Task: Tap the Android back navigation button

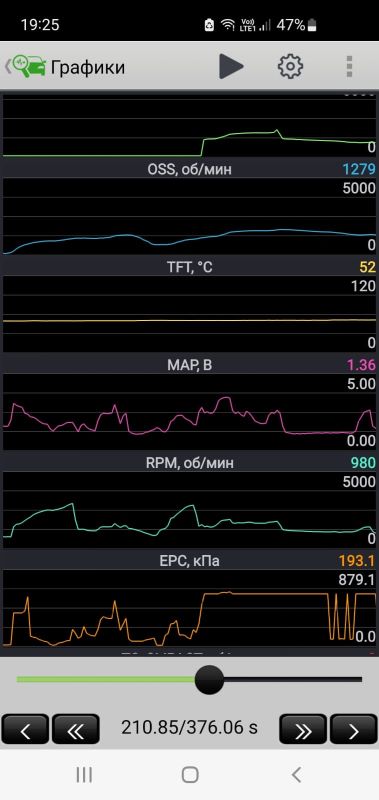Action: point(296,774)
